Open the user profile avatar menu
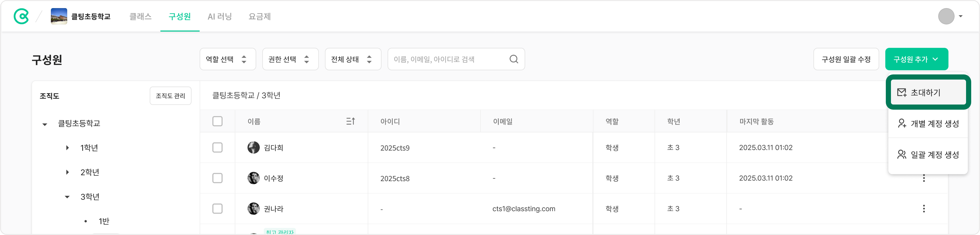The width and height of the screenshot is (980, 235). click(946, 16)
